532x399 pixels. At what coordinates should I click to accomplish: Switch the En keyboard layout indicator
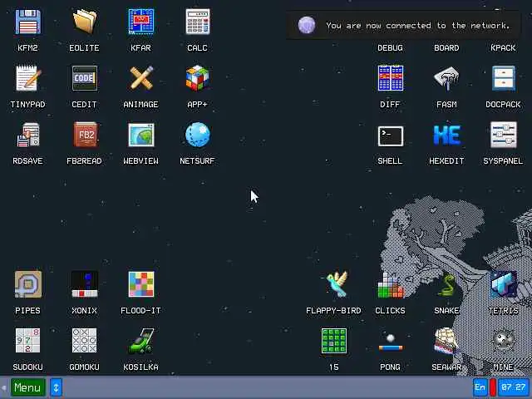[480, 387]
